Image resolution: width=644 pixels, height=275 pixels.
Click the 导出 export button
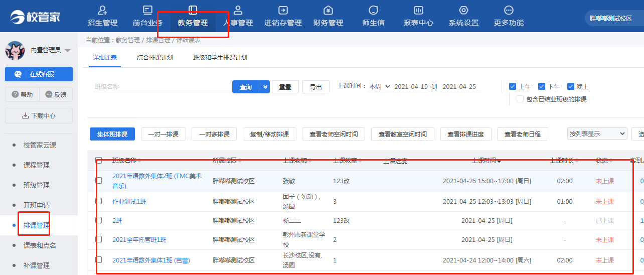tap(316, 87)
